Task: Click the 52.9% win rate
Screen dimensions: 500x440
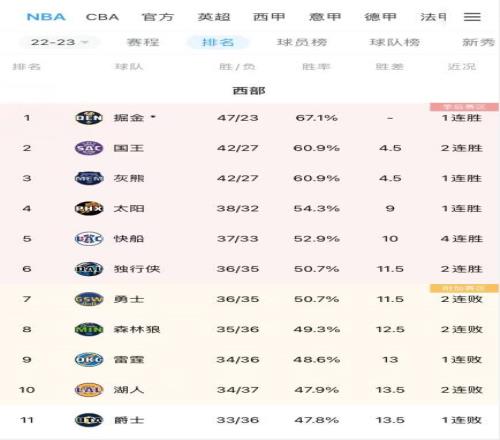Action: pos(316,239)
